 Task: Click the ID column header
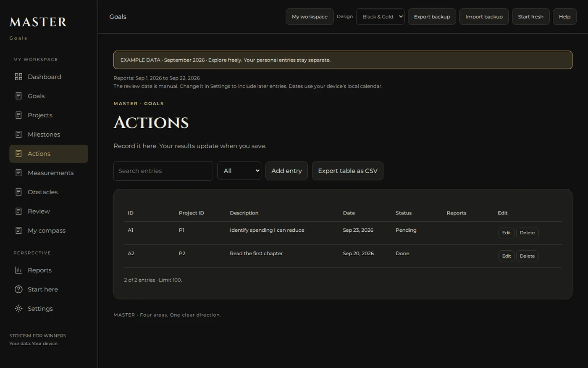click(131, 213)
